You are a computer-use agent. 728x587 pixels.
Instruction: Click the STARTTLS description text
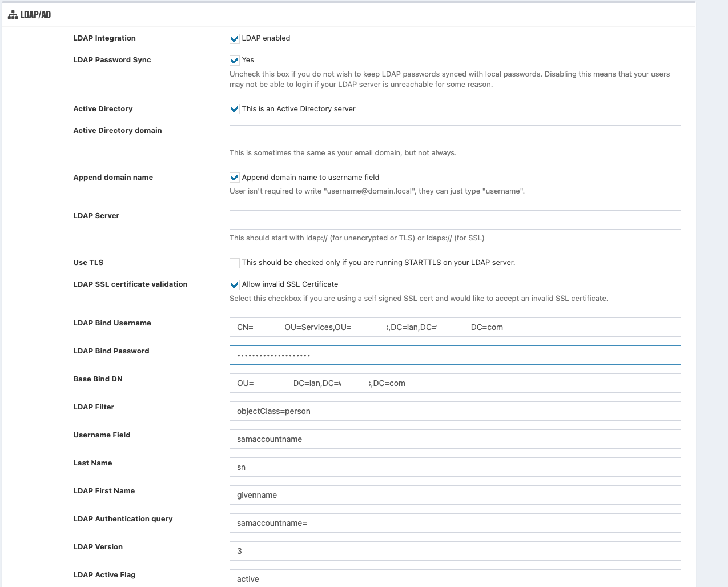pos(379,263)
